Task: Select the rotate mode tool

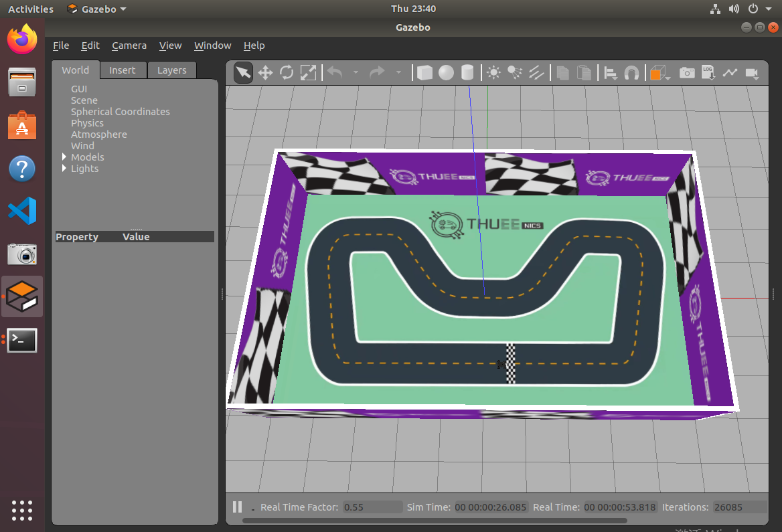Action: click(x=287, y=73)
